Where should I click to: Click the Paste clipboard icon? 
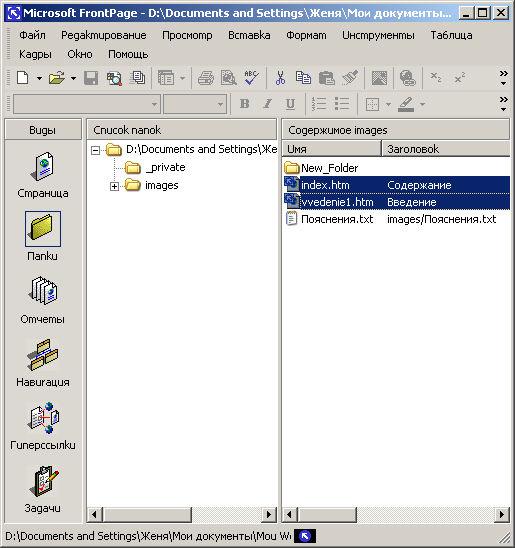(x=327, y=78)
